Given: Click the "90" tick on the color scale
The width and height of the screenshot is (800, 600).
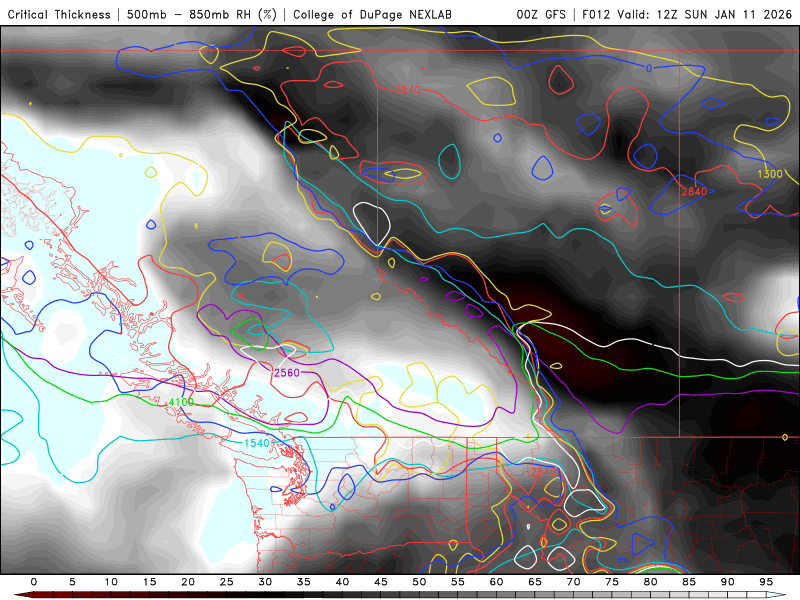Looking at the screenshot, I should pos(727,582).
